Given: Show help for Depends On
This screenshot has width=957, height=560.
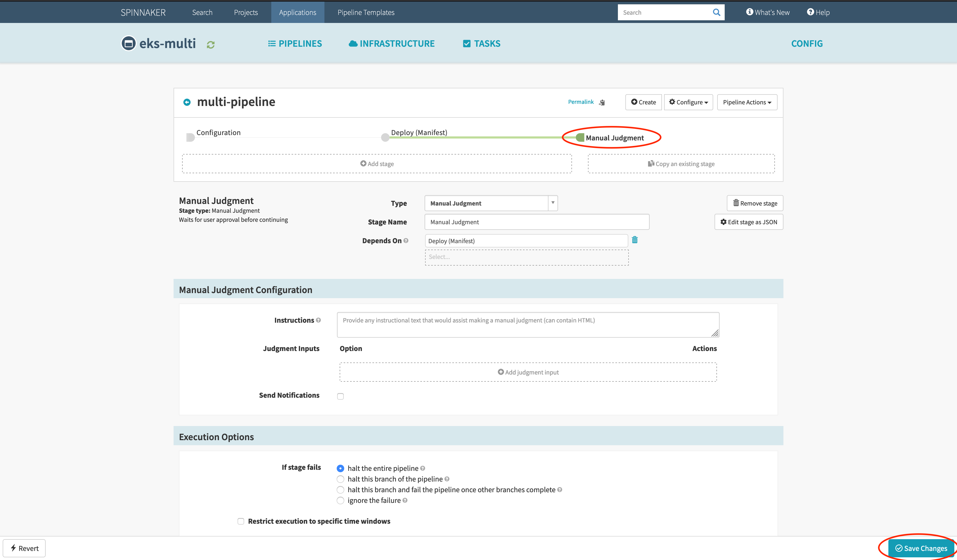Looking at the screenshot, I should (x=406, y=241).
